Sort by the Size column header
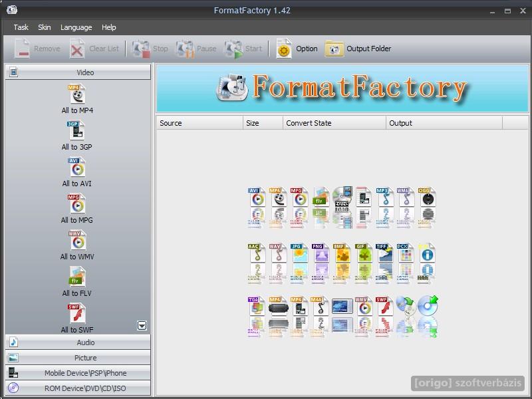Image resolution: width=532 pixels, height=399 pixels. pos(263,123)
